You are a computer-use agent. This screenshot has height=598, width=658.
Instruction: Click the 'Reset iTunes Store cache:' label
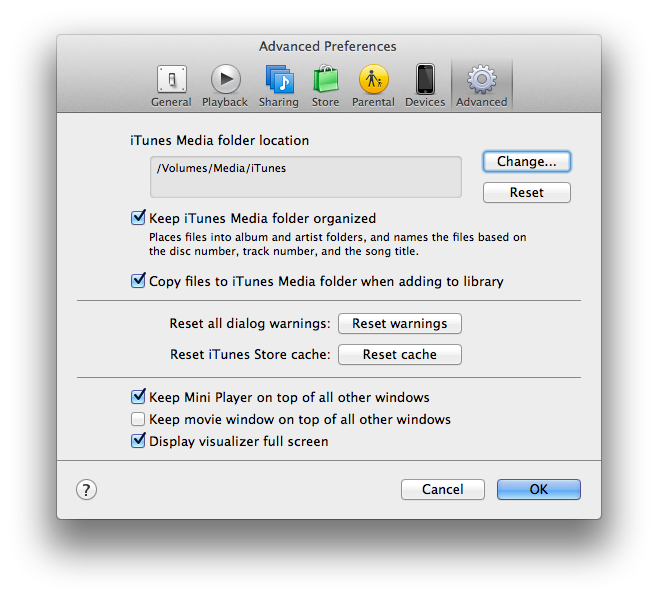click(x=250, y=355)
